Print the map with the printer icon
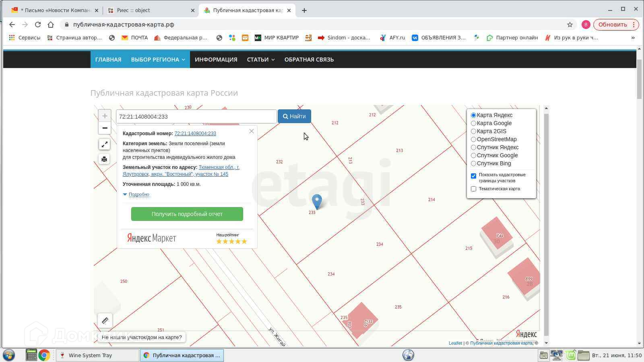The width and height of the screenshot is (644, 362). point(104,159)
